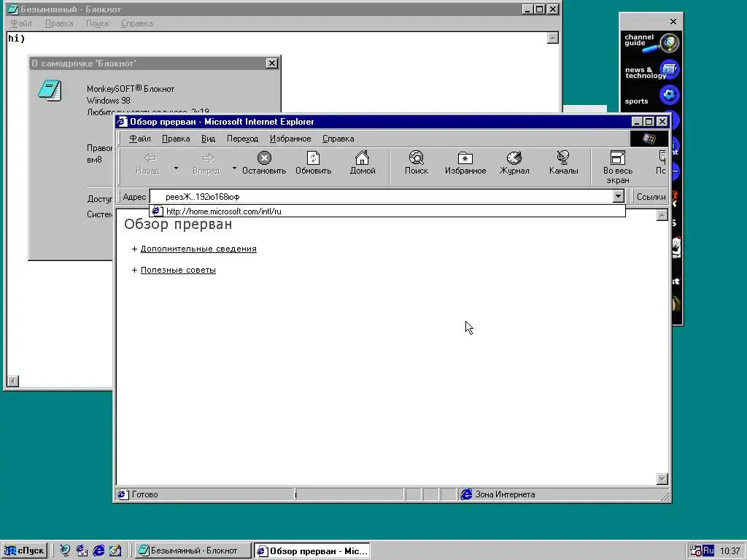This screenshot has height=560, width=747.
Task: Click Internet Explorer scrollbar down arrow
Action: click(x=662, y=478)
